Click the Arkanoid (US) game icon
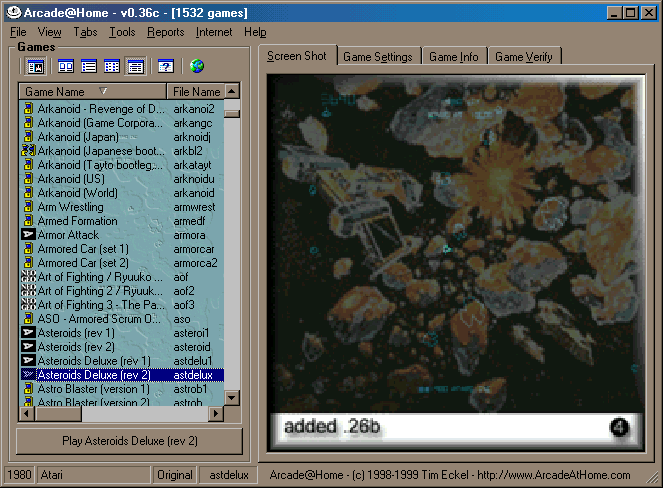Viewport: 663px width, 488px height. pyautogui.click(x=28, y=178)
